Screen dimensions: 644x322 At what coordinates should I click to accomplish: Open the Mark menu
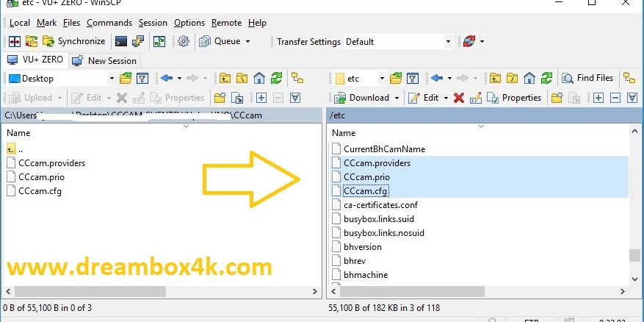46,23
